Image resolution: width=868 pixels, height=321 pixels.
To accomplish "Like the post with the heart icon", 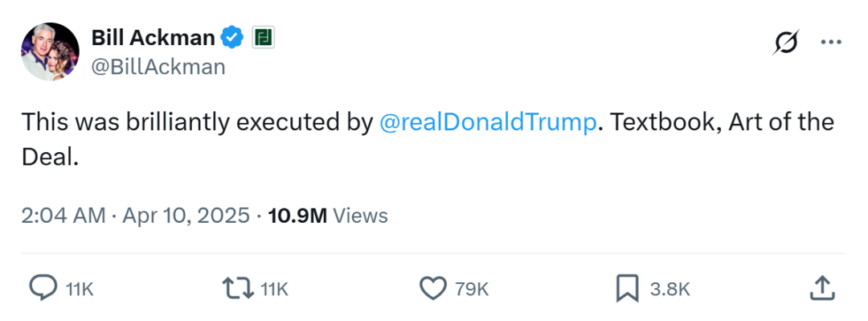I will (x=433, y=288).
